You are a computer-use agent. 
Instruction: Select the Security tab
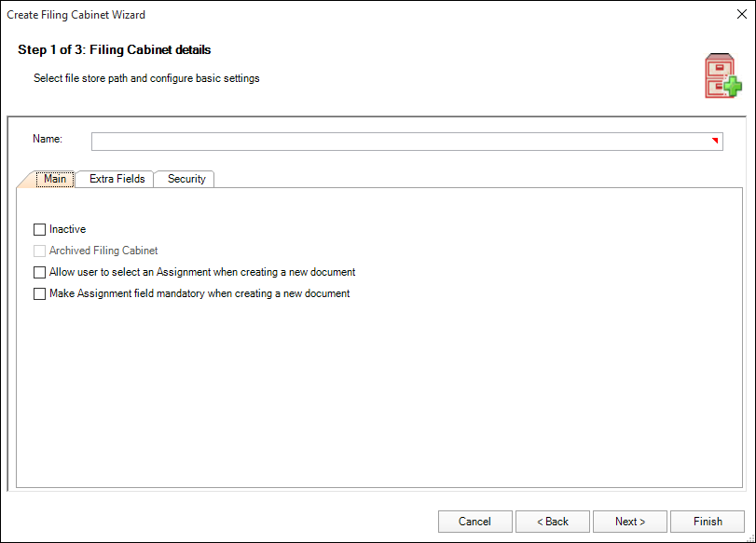[186, 179]
